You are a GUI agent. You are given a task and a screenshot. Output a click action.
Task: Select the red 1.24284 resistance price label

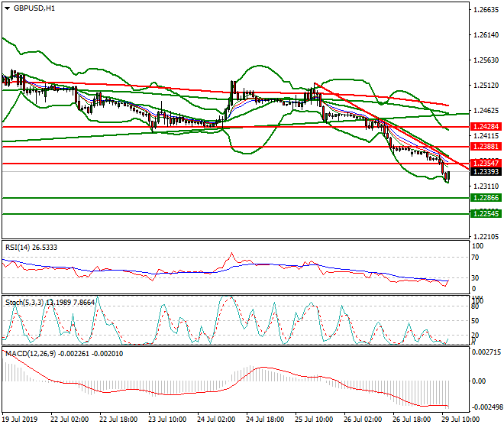point(486,126)
